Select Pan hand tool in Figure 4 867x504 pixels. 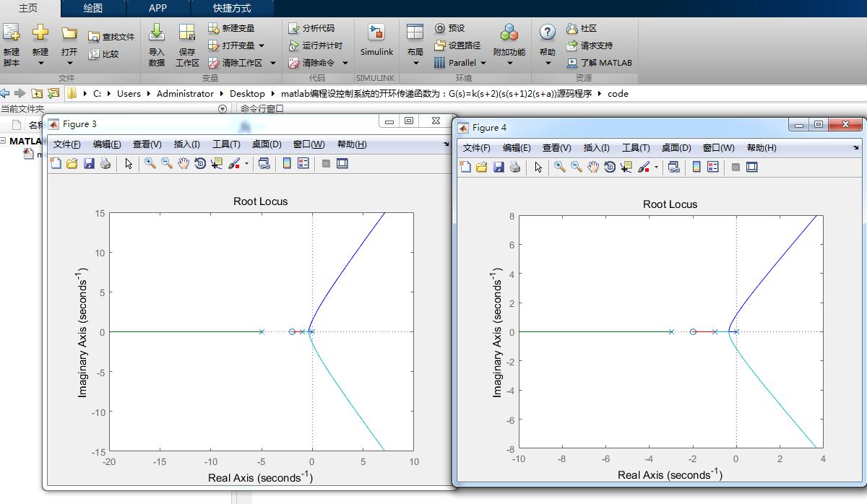(x=593, y=167)
